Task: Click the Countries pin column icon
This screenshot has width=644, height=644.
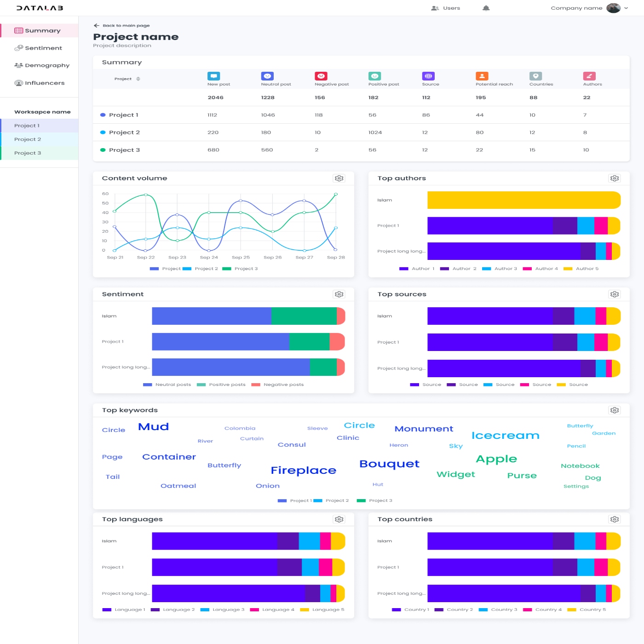Action: (535, 76)
